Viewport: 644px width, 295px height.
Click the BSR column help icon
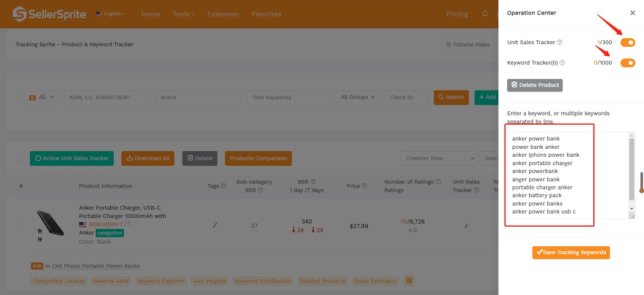pos(313,182)
